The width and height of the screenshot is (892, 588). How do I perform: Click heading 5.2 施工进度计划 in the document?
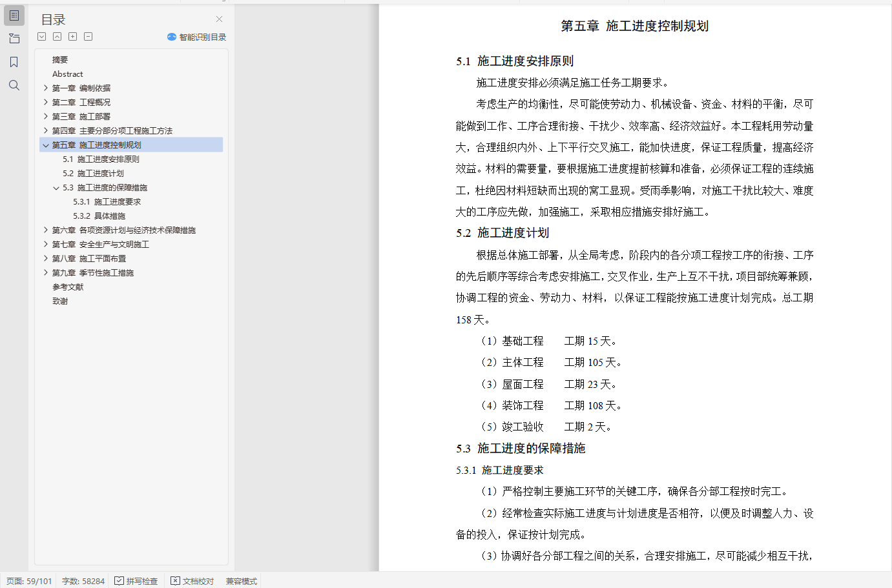[x=503, y=233]
